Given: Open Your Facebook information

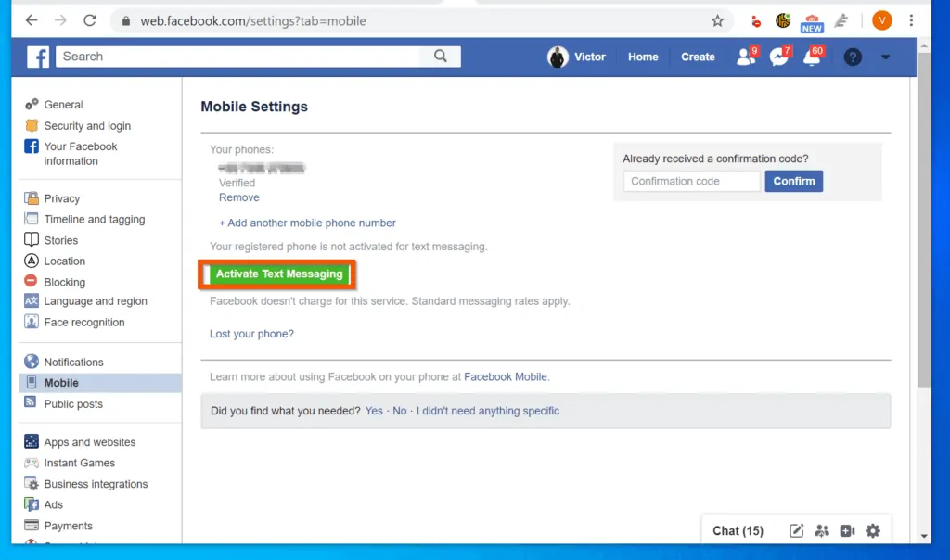Looking at the screenshot, I should coord(81,154).
